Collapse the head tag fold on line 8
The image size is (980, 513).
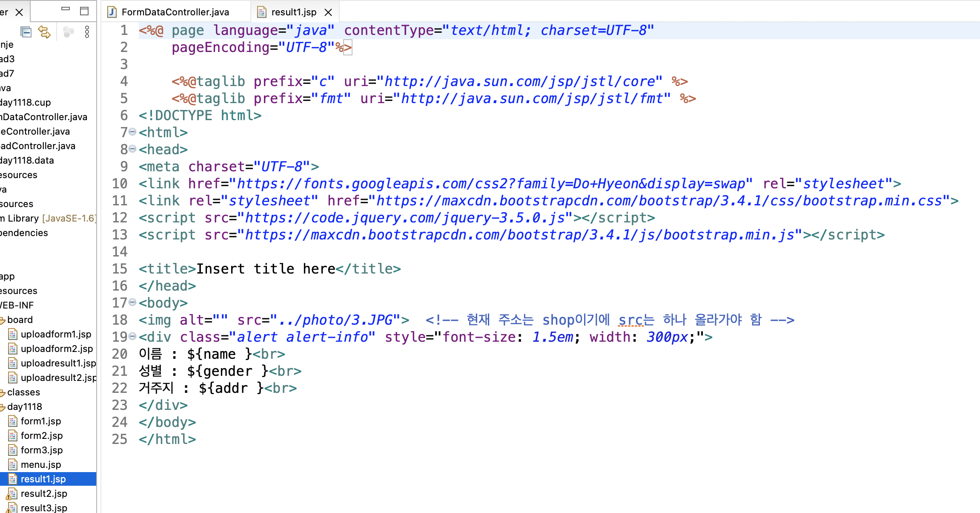(x=132, y=149)
